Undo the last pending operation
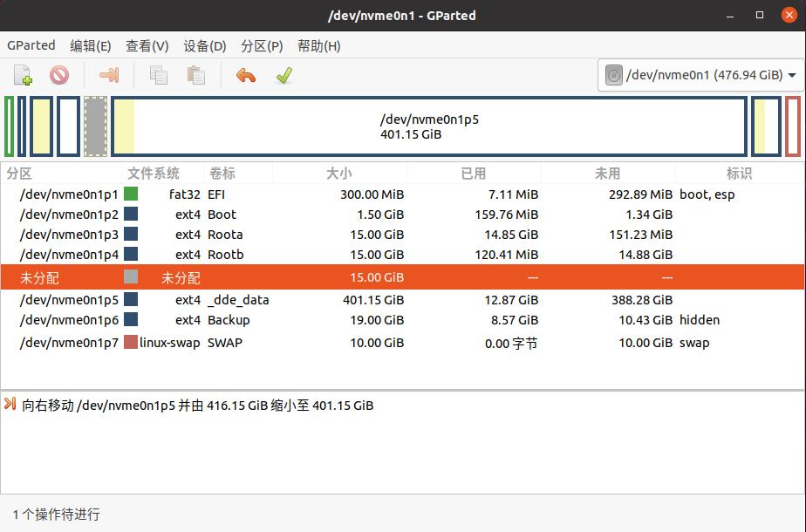 [245, 75]
